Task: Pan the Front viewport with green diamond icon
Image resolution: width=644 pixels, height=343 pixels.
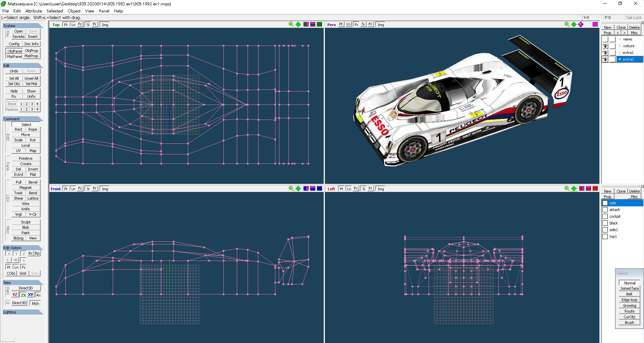Action: [298, 189]
